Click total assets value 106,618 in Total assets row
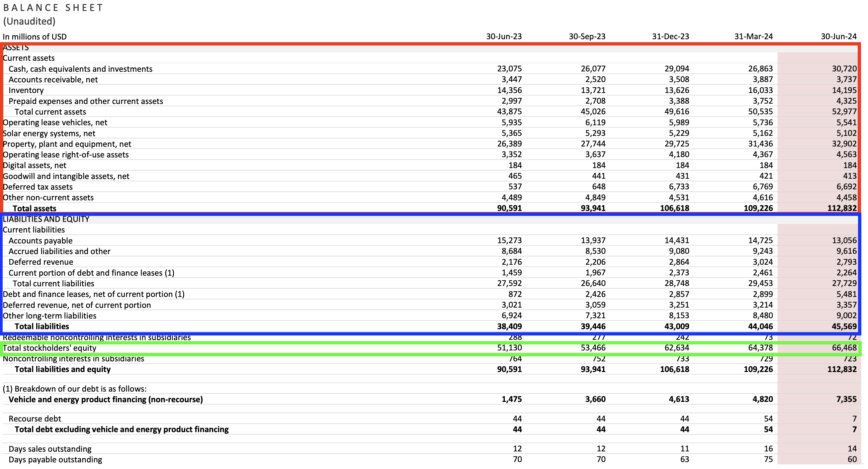The image size is (868, 469). pos(675,208)
